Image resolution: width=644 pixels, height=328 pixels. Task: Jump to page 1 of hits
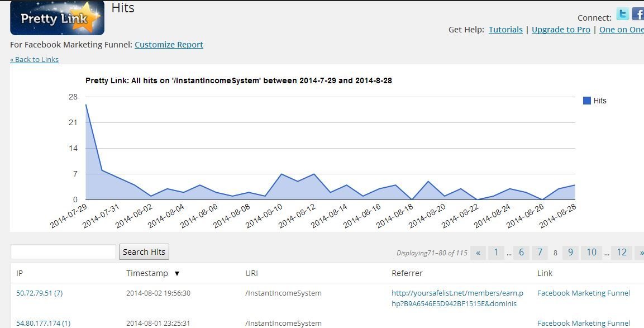pyautogui.click(x=496, y=253)
